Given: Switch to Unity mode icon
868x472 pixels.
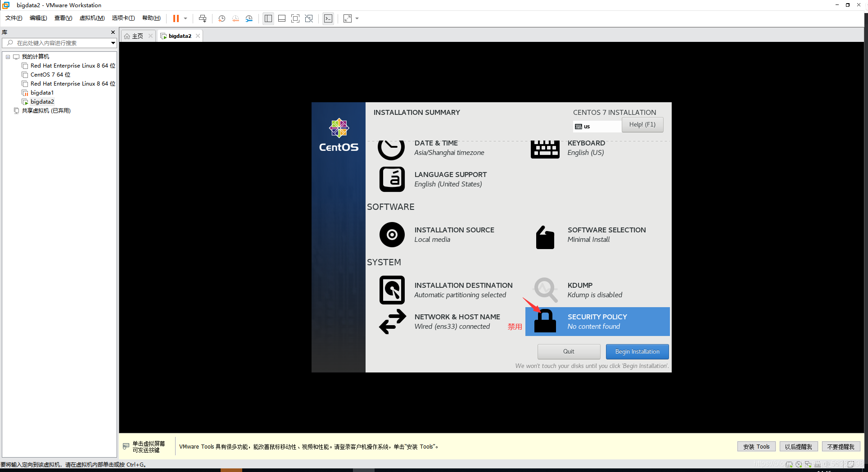Looking at the screenshot, I should tap(309, 18).
